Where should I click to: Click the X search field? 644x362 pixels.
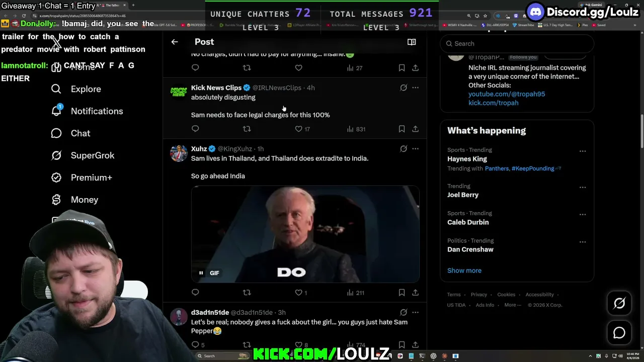click(x=517, y=44)
